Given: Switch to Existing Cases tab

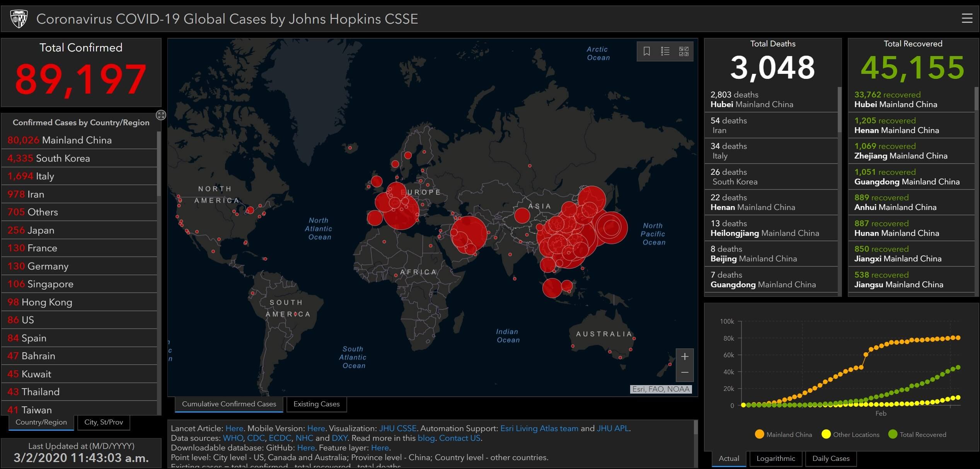Looking at the screenshot, I should [317, 404].
